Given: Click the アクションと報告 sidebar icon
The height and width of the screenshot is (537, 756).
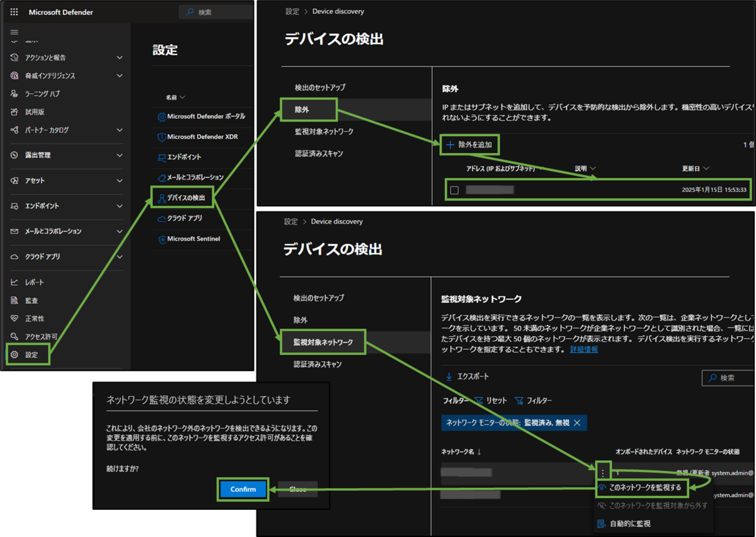Looking at the screenshot, I should 14,57.
